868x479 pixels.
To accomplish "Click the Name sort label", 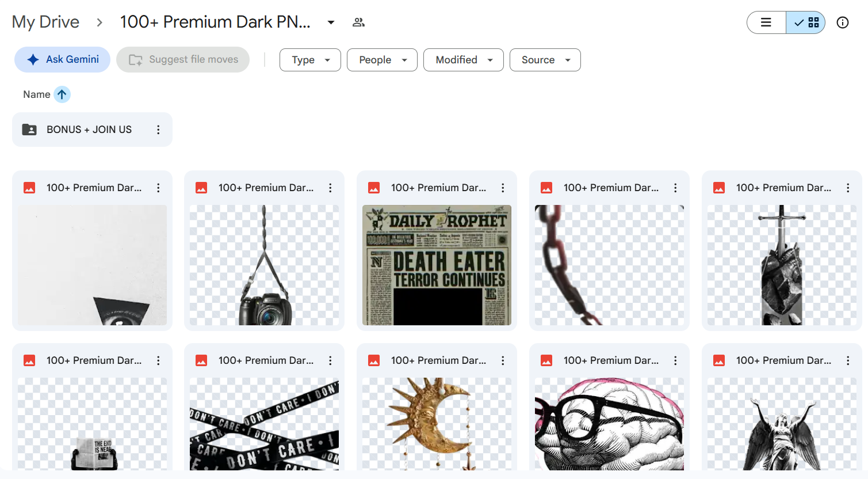I will tap(36, 94).
